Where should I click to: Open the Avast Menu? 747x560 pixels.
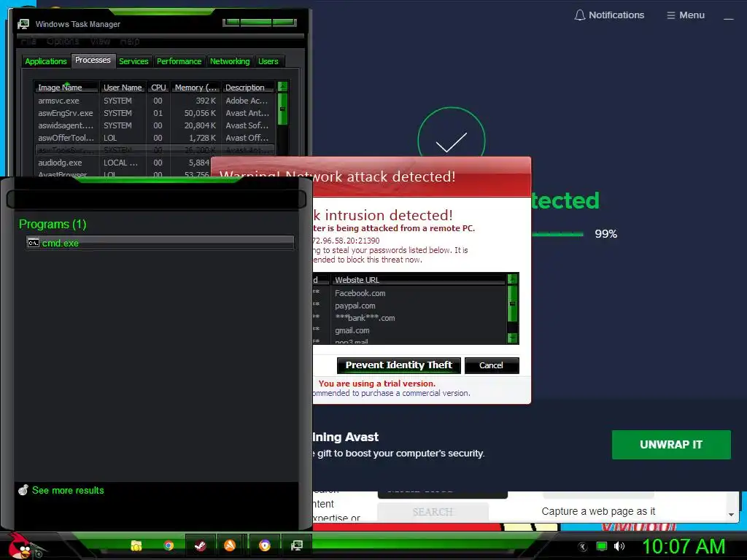686,15
